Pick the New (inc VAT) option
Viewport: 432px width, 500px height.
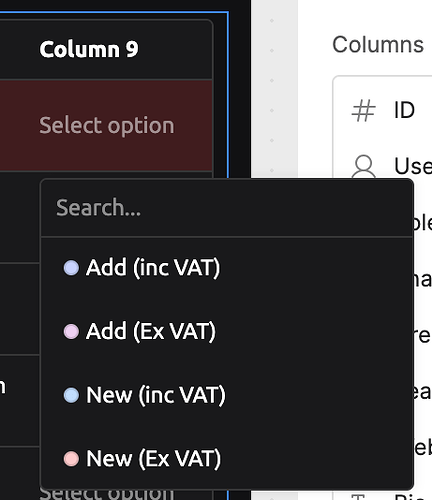(227, 395)
